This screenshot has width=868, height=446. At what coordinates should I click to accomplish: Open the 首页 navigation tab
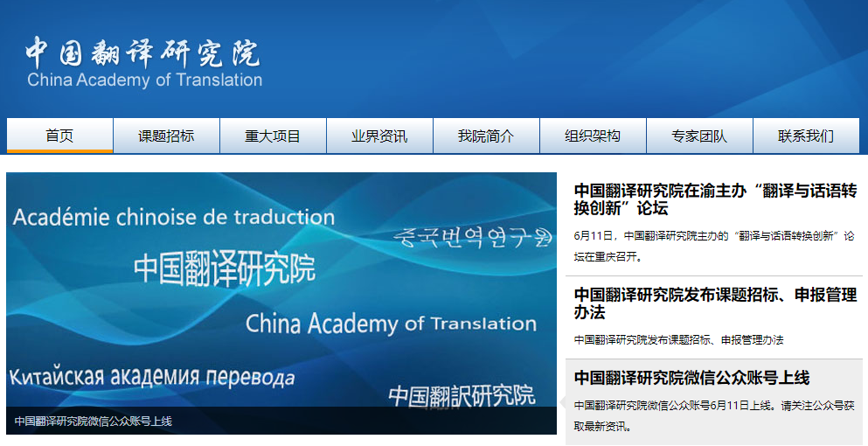(59, 136)
